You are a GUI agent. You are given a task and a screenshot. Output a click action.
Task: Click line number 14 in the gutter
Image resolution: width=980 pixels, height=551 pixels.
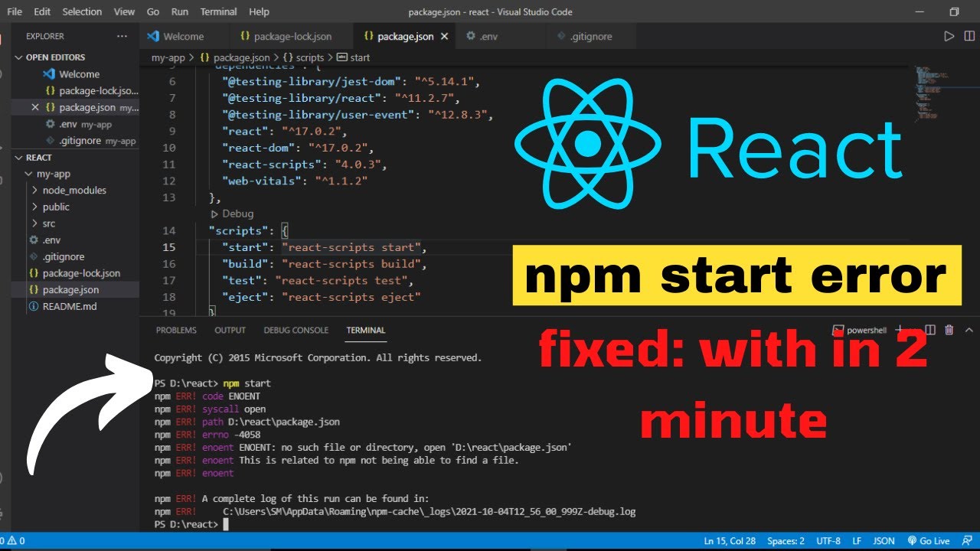coord(169,230)
